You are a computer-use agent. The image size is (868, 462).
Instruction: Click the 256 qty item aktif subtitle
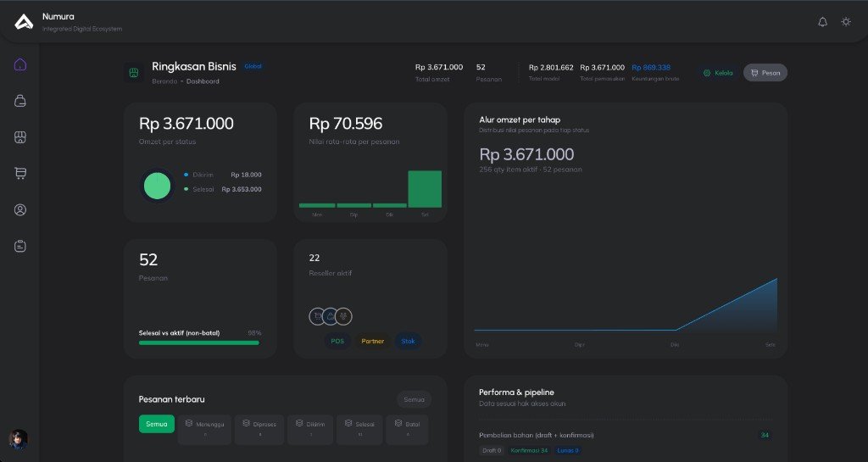[x=531, y=170]
